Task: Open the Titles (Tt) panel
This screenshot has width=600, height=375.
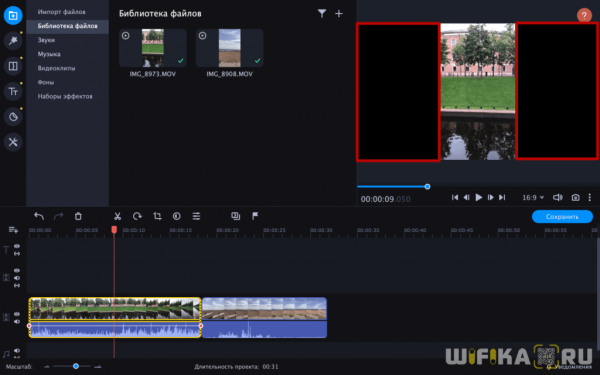Action: (13, 91)
